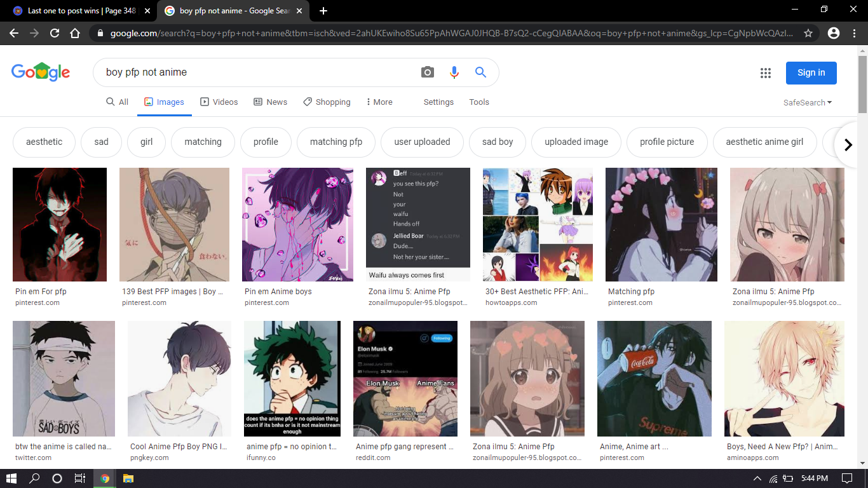Click the browser address bar URL

tap(451, 33)
